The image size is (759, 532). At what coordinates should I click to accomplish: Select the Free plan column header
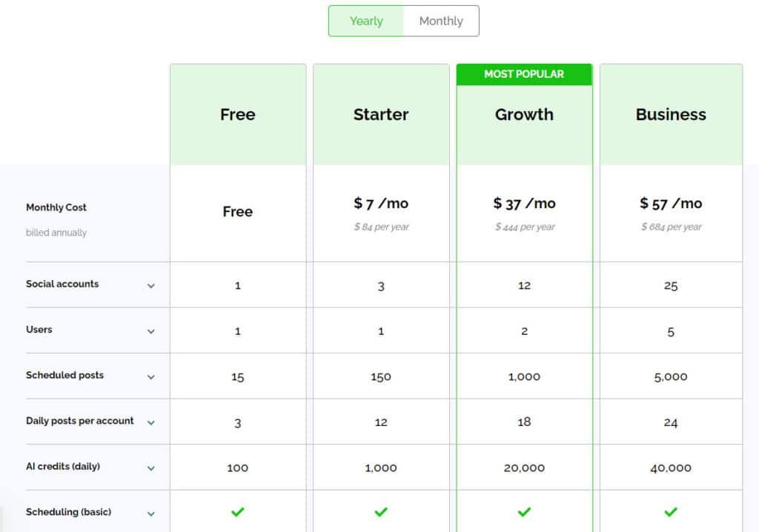237,115
